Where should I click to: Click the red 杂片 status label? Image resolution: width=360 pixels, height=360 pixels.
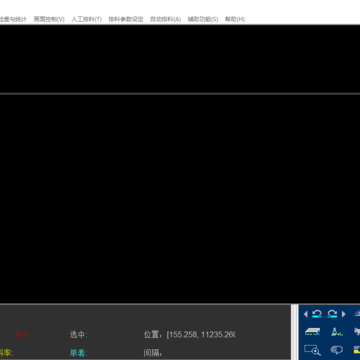click(x=24, y=334)
